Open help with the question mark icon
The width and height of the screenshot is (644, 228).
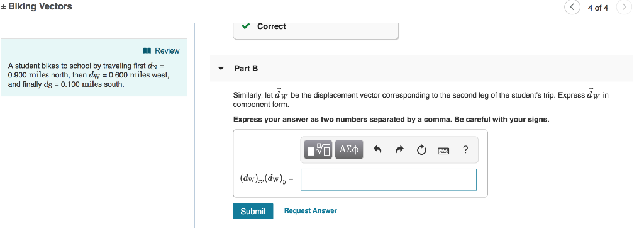coord(465,150)
